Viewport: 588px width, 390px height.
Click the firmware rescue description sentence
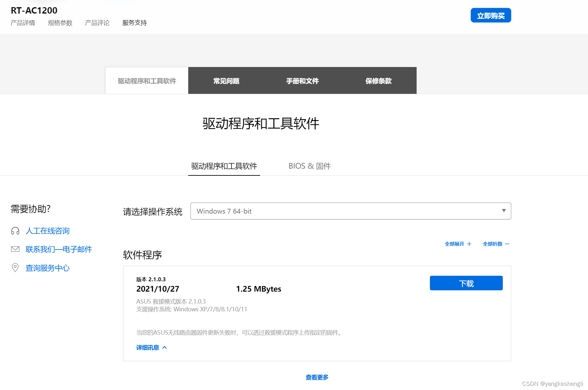(x=239, y=332)
